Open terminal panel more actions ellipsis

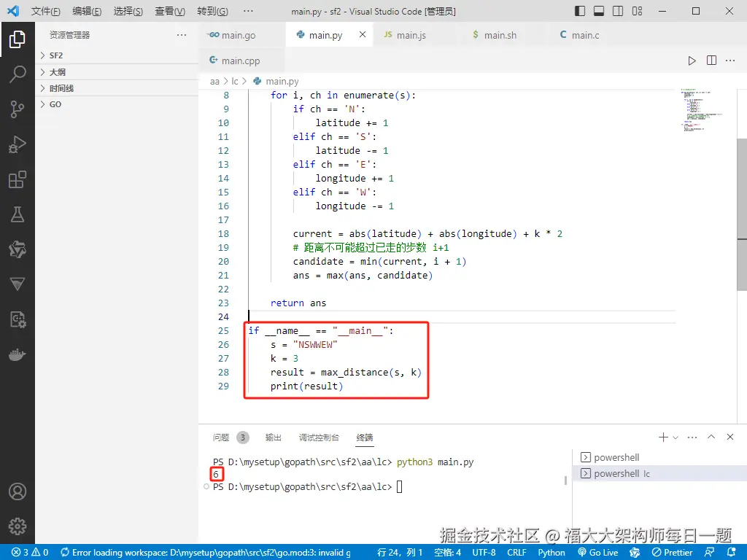click(692, 437)
